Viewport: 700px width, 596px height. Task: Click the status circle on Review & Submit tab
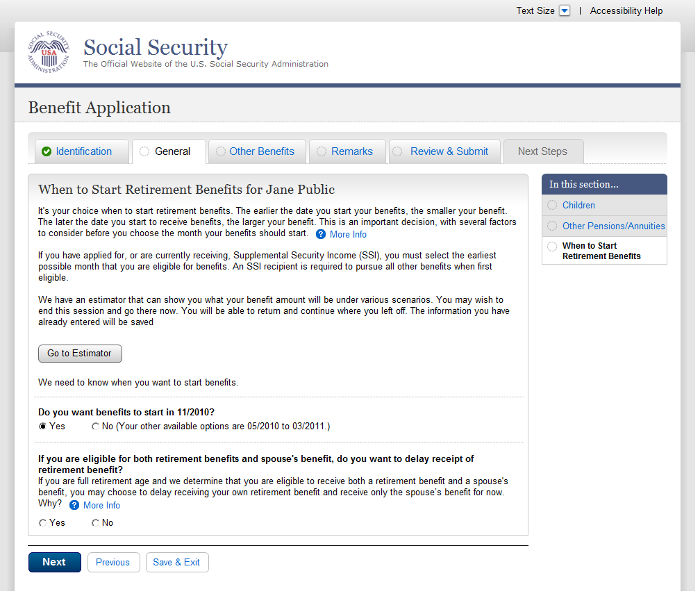(397, 151)
